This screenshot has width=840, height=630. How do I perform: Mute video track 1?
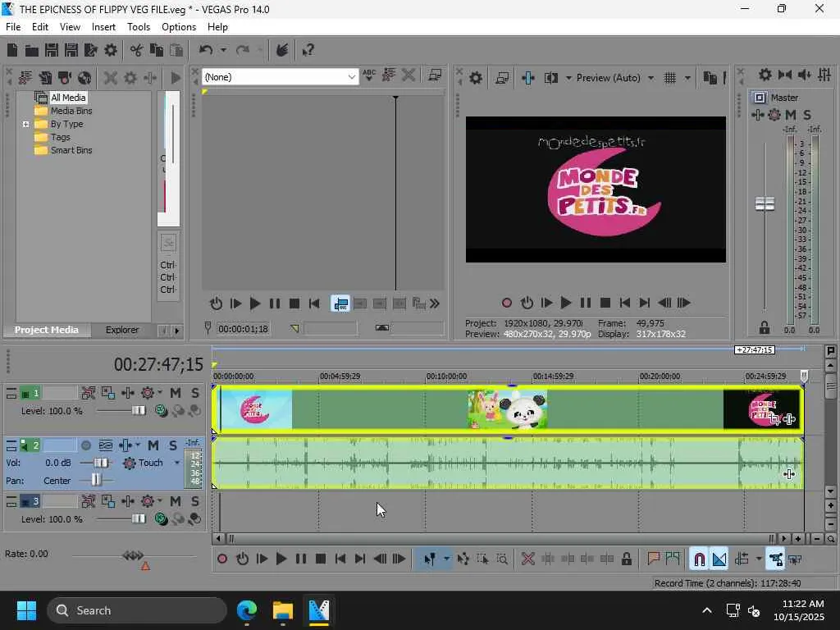[176, 393]
